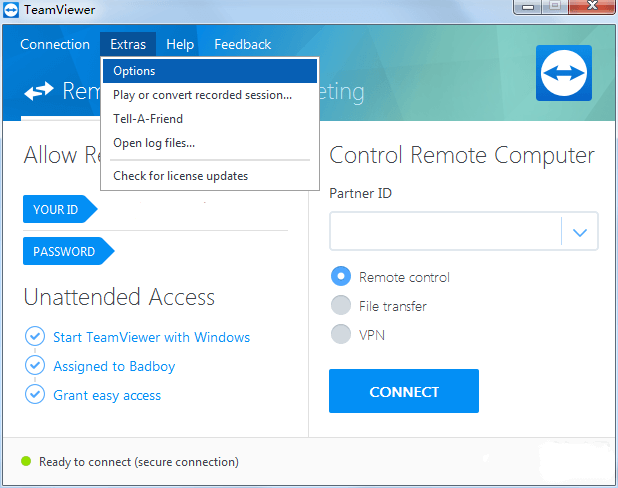Expand the Partner ID dropdown arrow
Image resolution: width=618 pixels, height=488 pixels.
(x=580, y=232)
